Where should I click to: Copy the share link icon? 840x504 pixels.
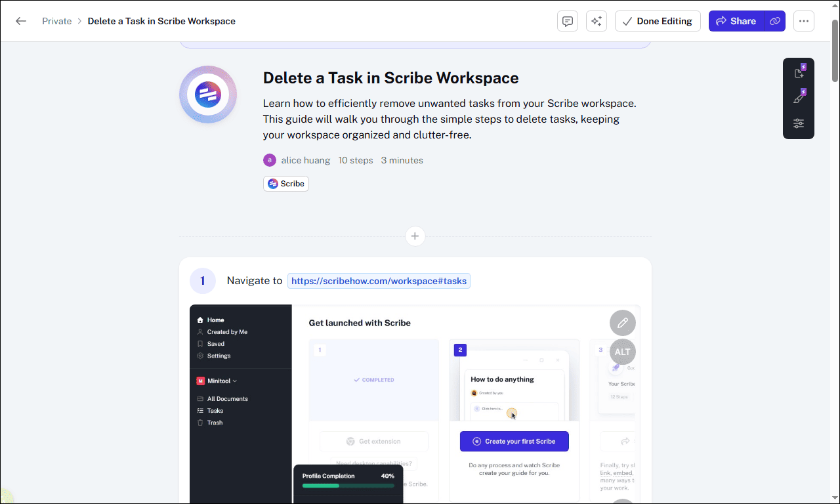point(775,21)
